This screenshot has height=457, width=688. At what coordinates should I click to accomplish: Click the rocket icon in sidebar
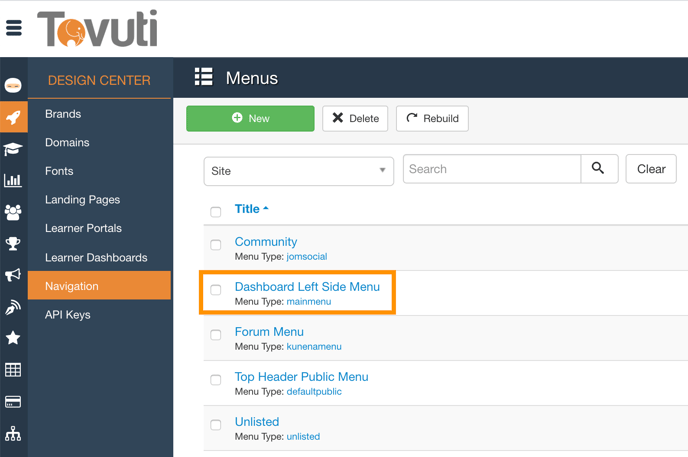tap(13, 117)
